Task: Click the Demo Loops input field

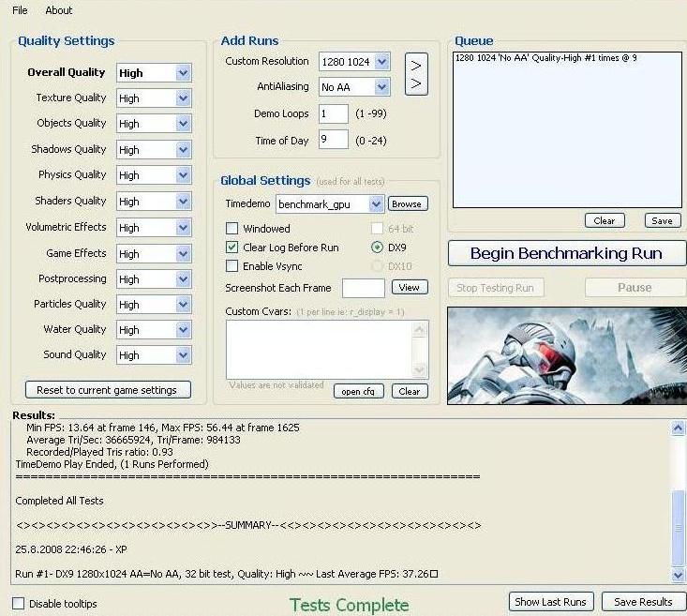Action: (333, 113)
